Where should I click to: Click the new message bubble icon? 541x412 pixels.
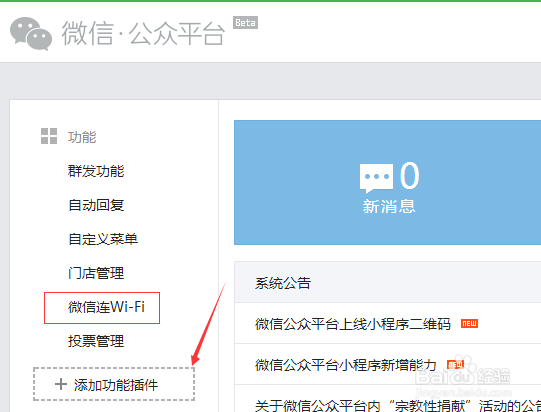point(376,178)
